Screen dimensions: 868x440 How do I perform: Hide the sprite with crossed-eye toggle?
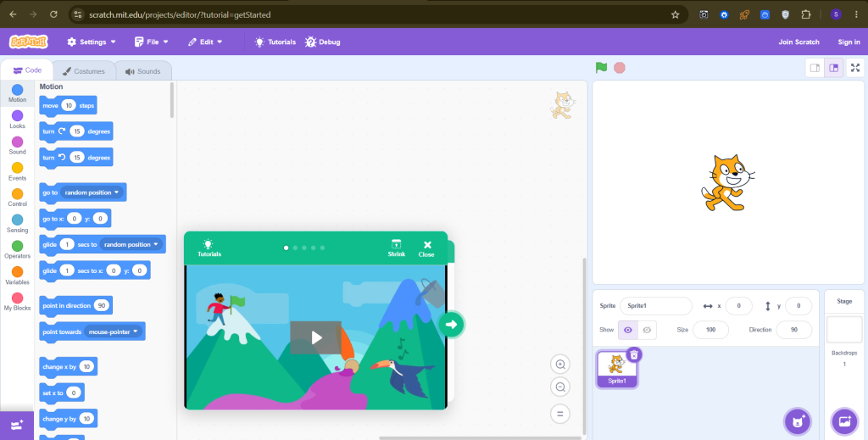[647, 330]
